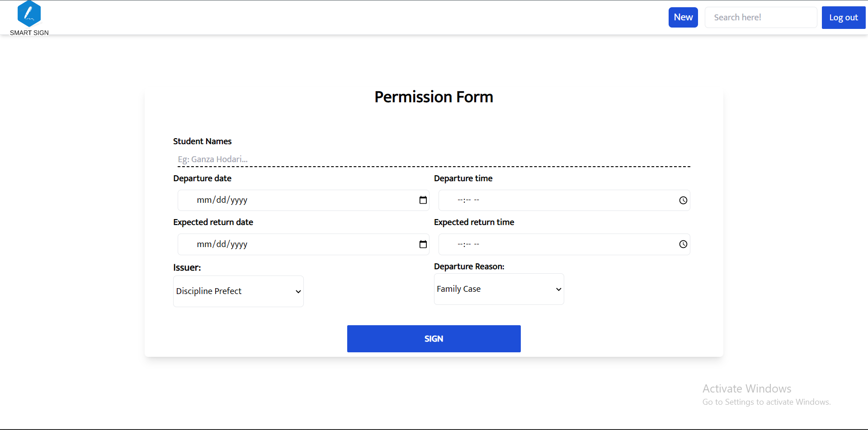
Task: Select the Departure time input field
Action: coord(564,200)
